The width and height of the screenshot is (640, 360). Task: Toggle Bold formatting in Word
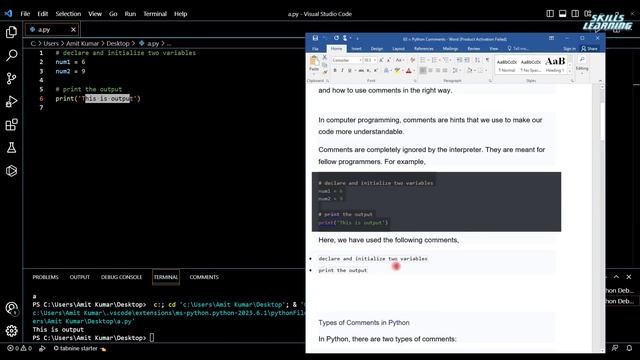pyautogui.click(x=335, y=71)
